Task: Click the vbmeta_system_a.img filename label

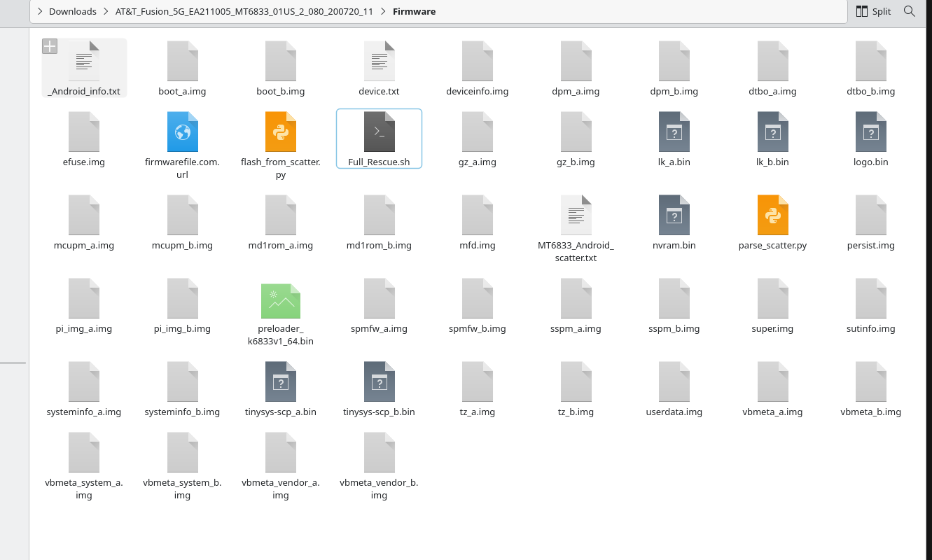Action: (84, 489)
